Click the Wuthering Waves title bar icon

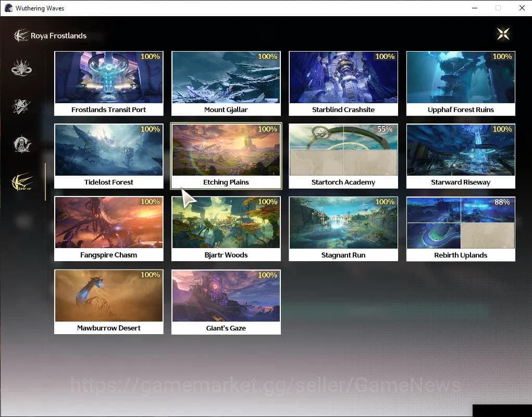pos(8,8)
